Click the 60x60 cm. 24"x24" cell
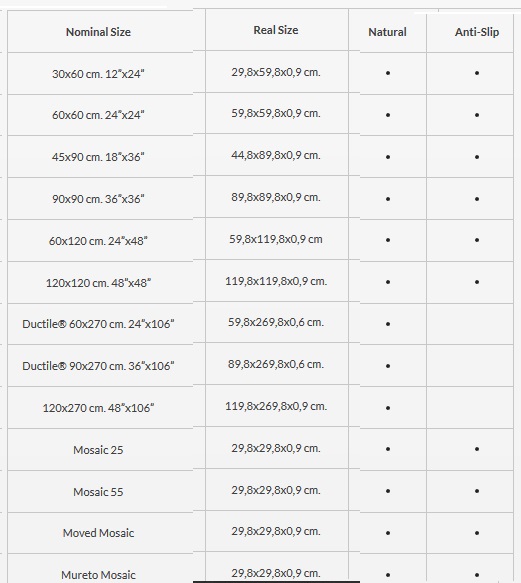The image size is (521, 583). click(x=98, y=115)
